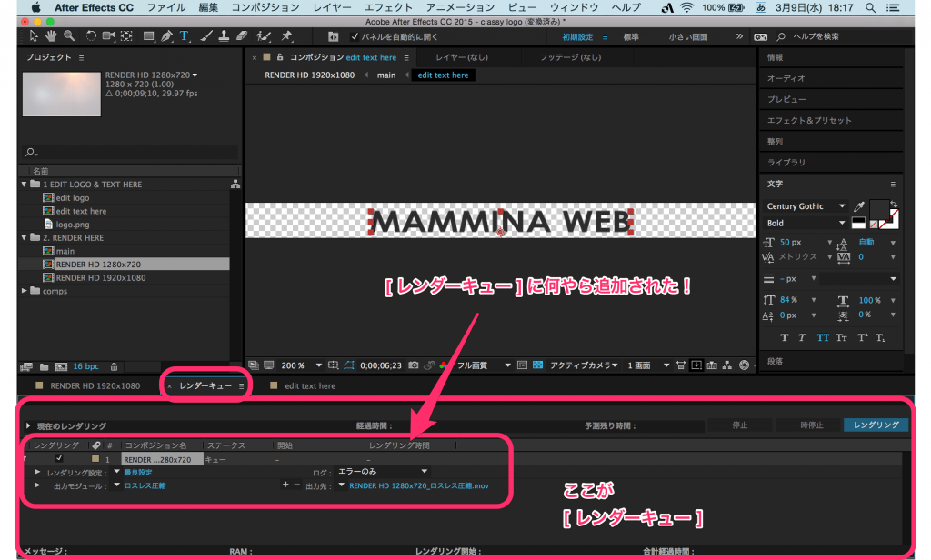Select the Brush tool
Image resolution: width=931 pixels, height=560 pixels.
pos(206,36)
